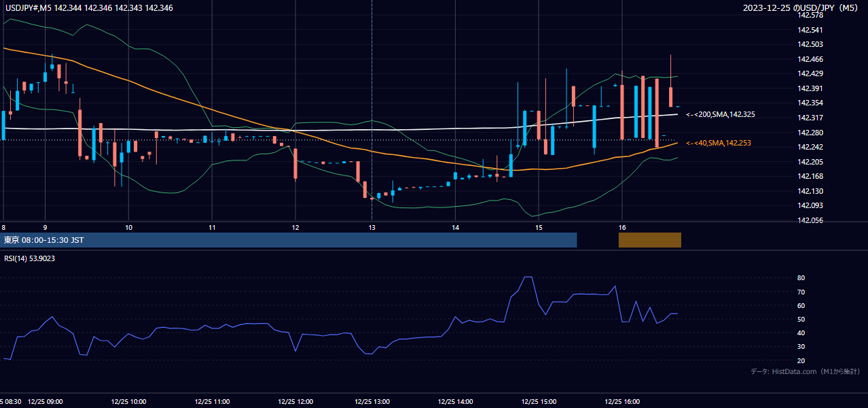868x408 pixels.
Task: Click hour label 11 under the price chart
Action: [x=212, y=227]
